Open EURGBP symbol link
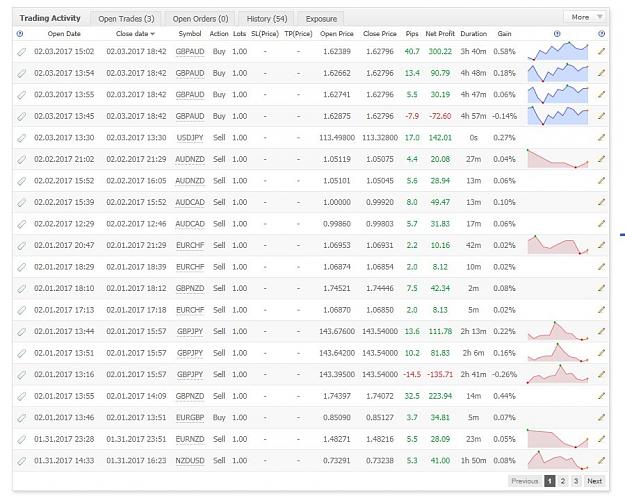Image resolution: width=625 pixels, height=498 pixels. (x=190, y=418)
